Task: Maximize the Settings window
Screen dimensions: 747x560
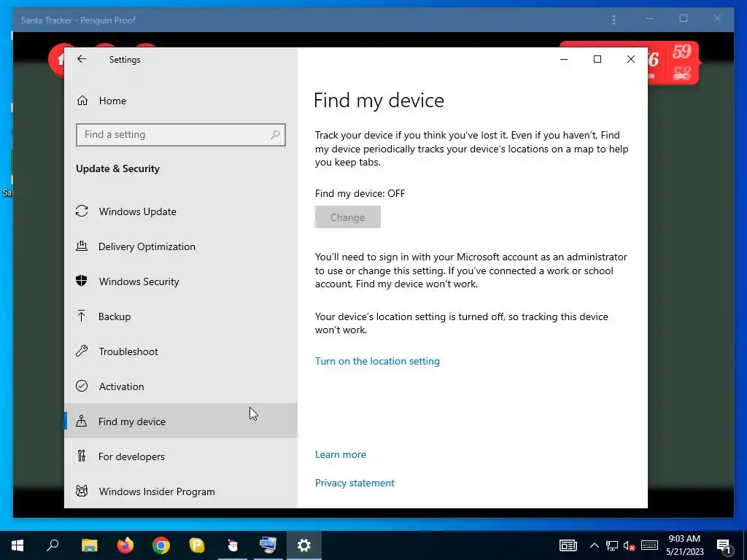Action: pyautogui.click(x=597, y=59)
